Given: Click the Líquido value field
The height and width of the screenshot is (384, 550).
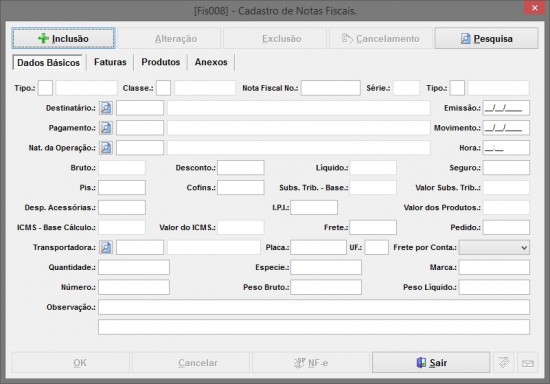Looking at the screenshot, I should pos(373,168).
